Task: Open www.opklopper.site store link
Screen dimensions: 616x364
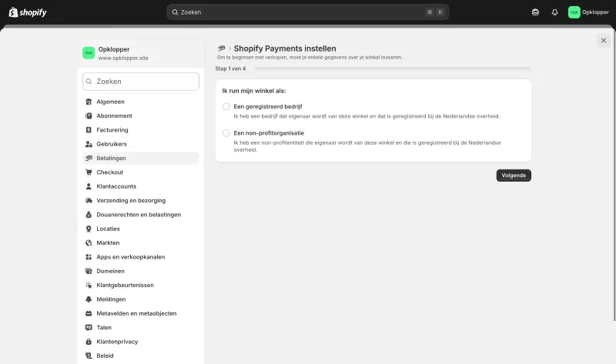Action: click(x=123, y=58)
